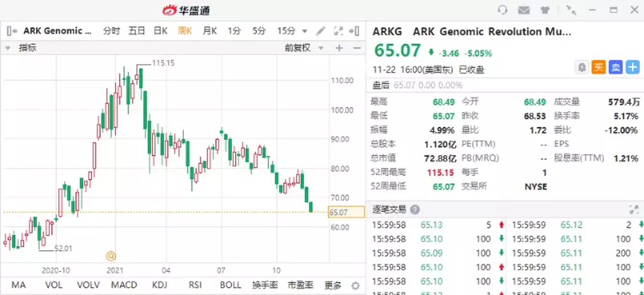This screenshot has width=644, height=295.
Task: Enable the RSI indicator
Action: 195,285
